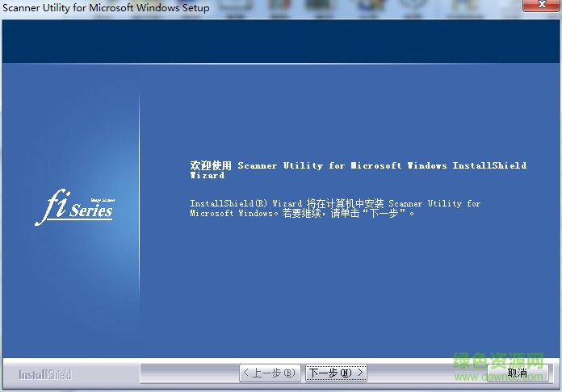This screenshot has width=562, height=392.
Task: Click the window title Scanner Utility for Microsoft Windows Setup
Action: point(106,7)
